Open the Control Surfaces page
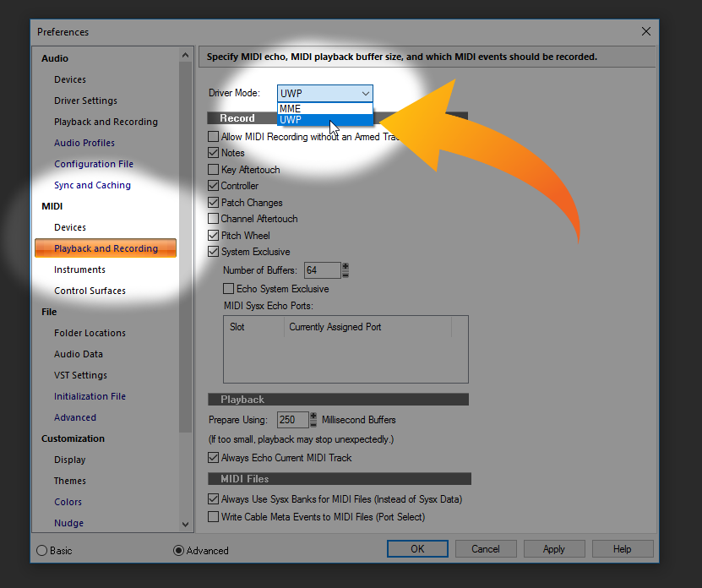The height and width of the screenshot is (588, 702). pos(90,291)
